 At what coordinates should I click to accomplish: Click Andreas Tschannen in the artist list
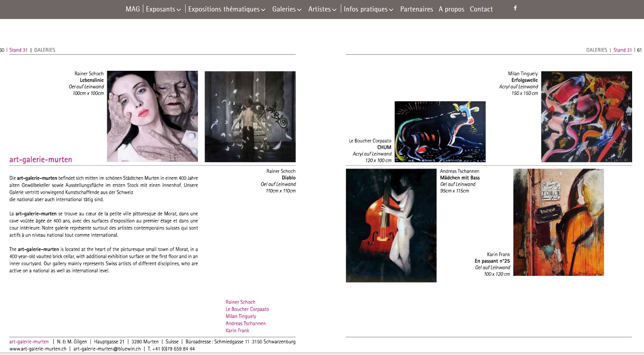click(245, 323)
